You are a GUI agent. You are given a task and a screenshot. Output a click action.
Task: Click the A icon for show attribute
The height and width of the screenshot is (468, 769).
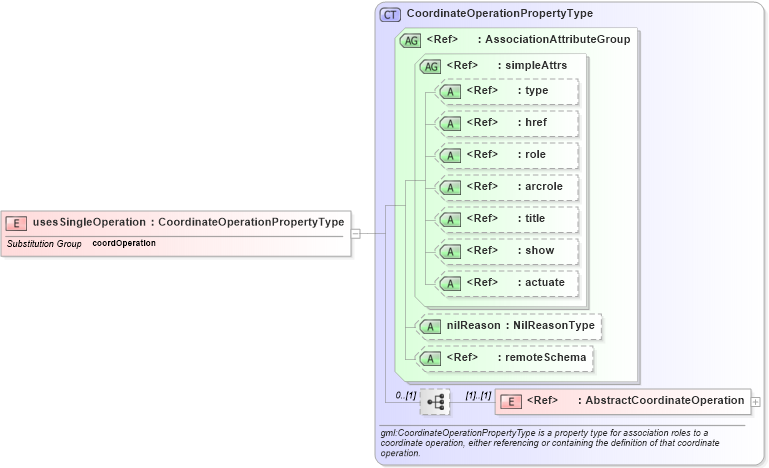tap(450, 252)
